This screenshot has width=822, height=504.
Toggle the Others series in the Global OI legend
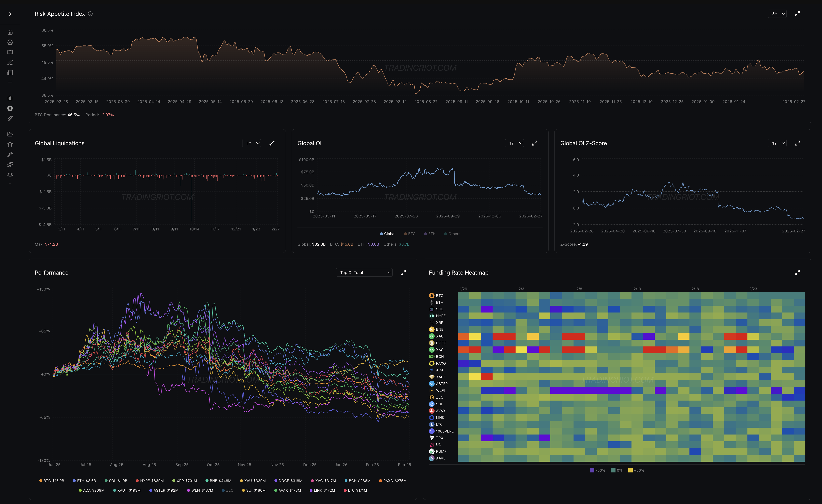coord(452,234)
